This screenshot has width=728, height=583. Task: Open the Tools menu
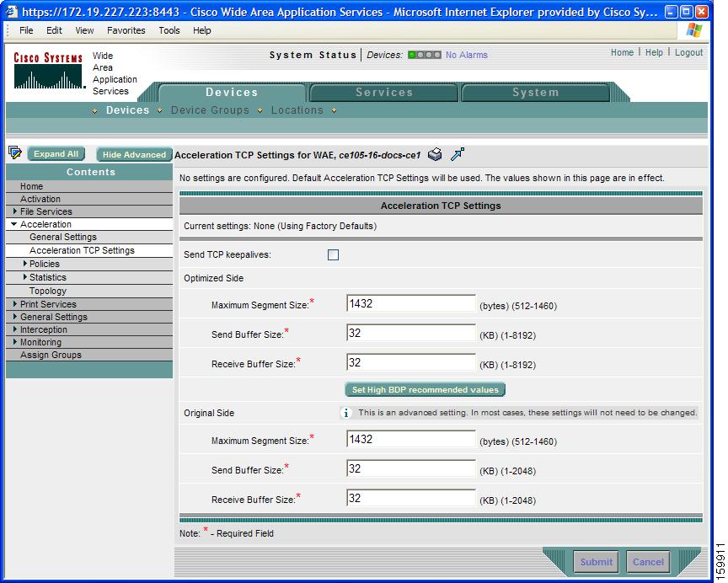coord(169,30)
